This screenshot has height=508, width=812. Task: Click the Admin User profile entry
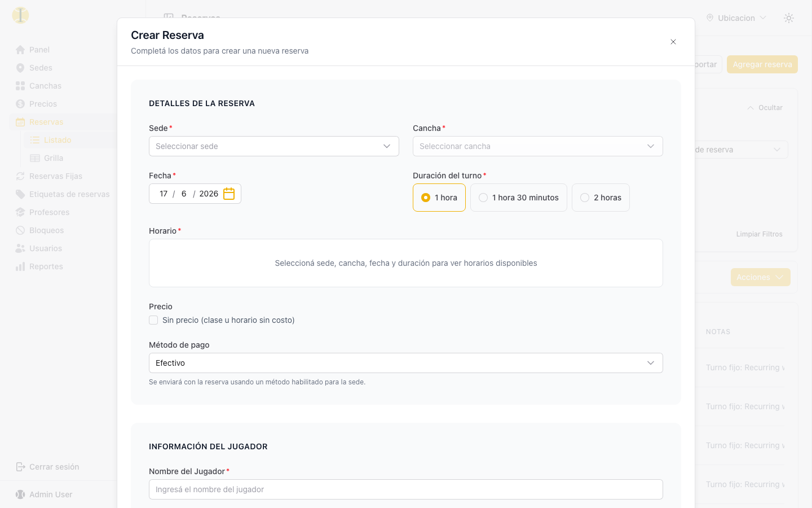tap(51, 494)
